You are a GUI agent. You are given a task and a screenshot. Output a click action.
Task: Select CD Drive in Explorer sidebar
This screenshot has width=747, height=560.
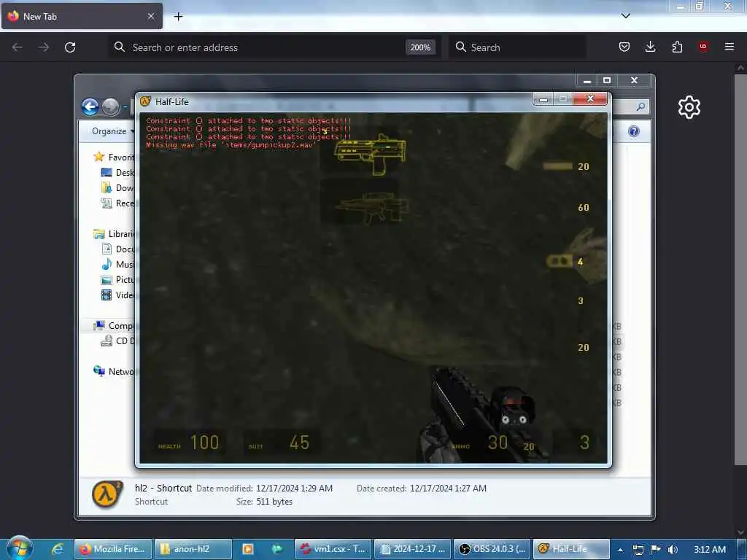[x=118, y=341]
